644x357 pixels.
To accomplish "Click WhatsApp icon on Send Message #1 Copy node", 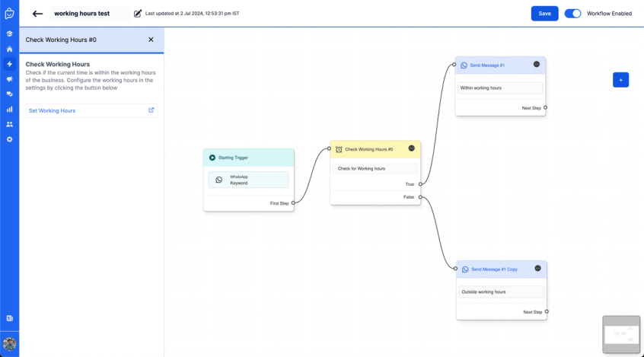I will [465, 269].
